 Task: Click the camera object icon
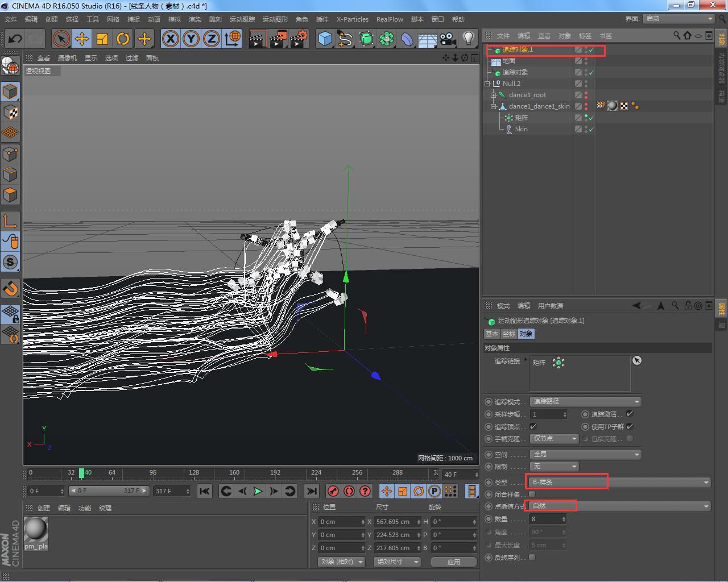coord(448,39)
